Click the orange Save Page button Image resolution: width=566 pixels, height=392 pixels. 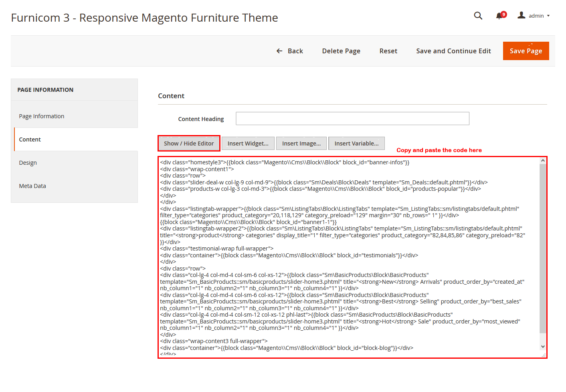point(526,51)
